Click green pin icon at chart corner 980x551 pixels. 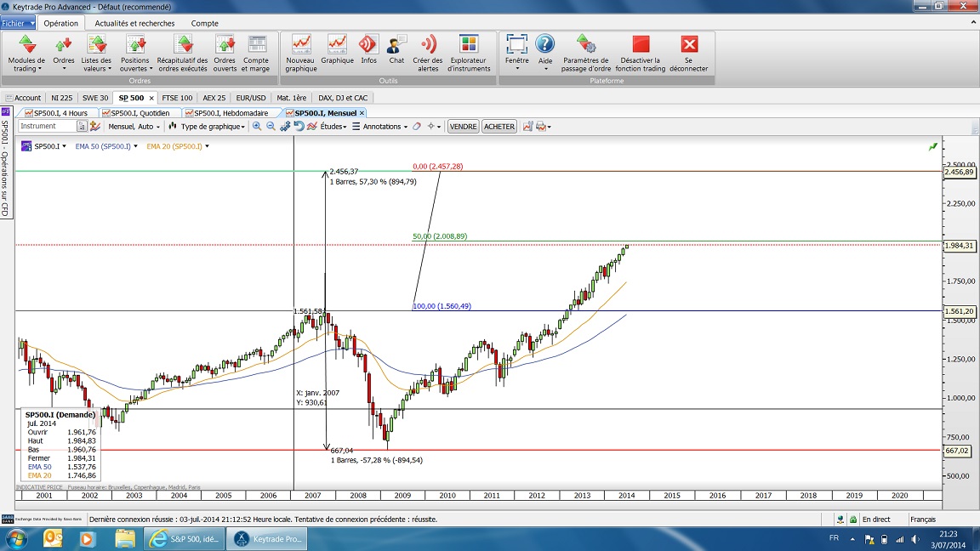pyautogui.click(x=932, y=146)
